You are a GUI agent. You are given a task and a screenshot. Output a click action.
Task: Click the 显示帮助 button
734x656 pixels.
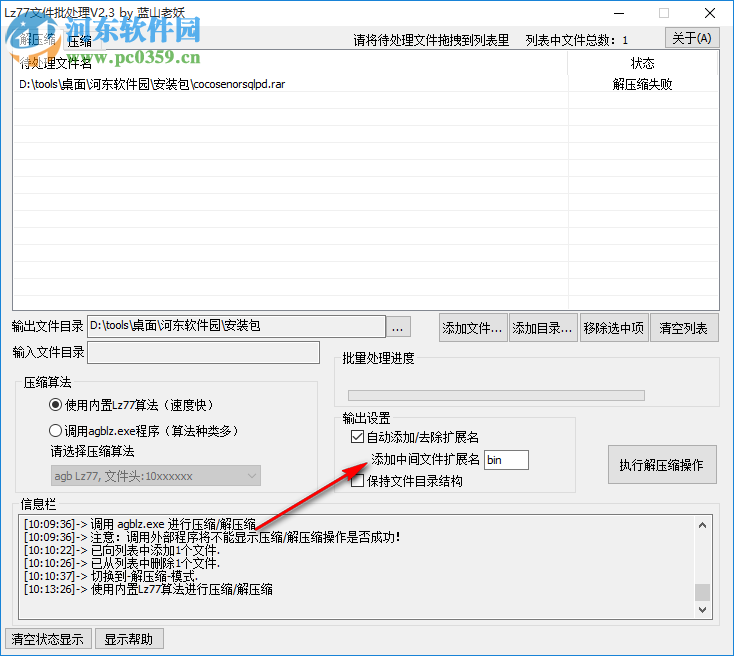coord(129,639)
